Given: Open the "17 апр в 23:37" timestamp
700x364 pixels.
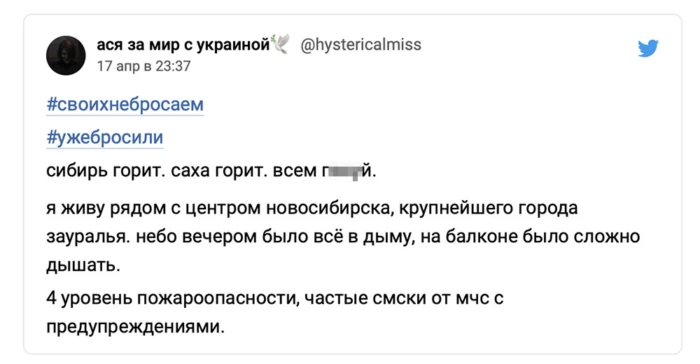Looking at the screenshot, I should coord(144,66).
